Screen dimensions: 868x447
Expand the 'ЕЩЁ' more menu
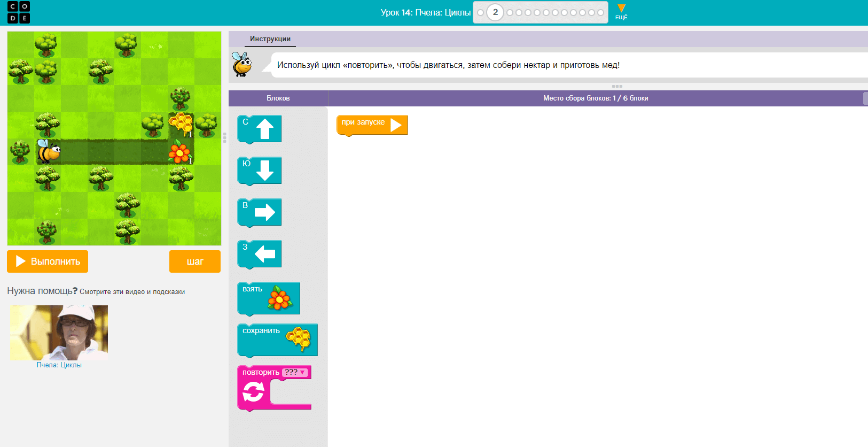click(621, 12)
